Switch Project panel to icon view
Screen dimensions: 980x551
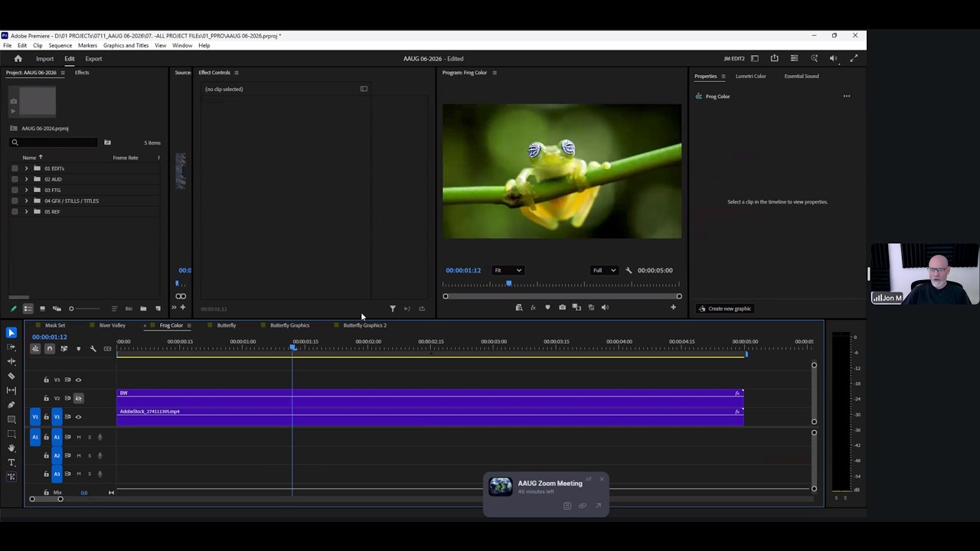[42, 308]
